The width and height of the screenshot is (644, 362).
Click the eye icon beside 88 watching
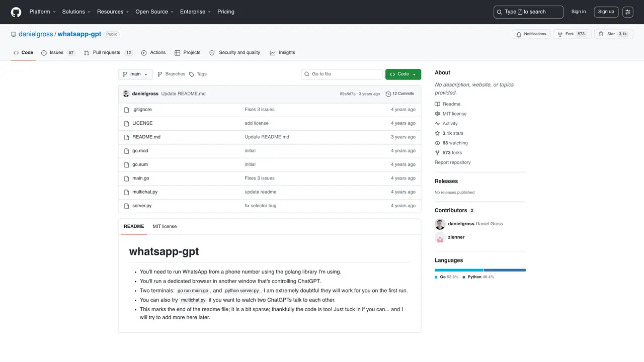[438, 143]
